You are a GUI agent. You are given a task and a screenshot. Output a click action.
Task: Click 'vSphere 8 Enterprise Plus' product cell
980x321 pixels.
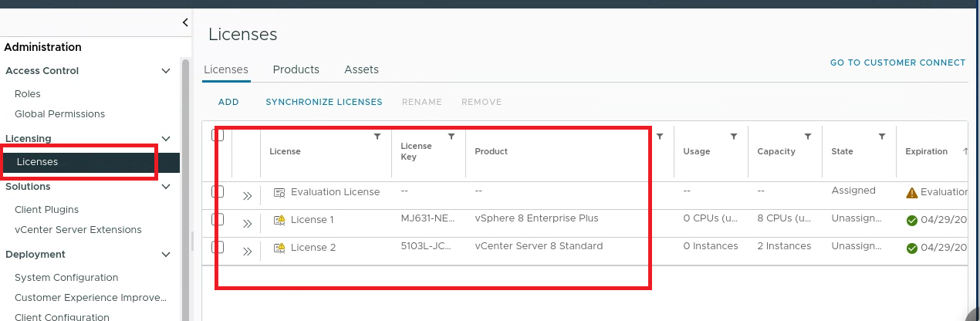click(x=536, y=218)
